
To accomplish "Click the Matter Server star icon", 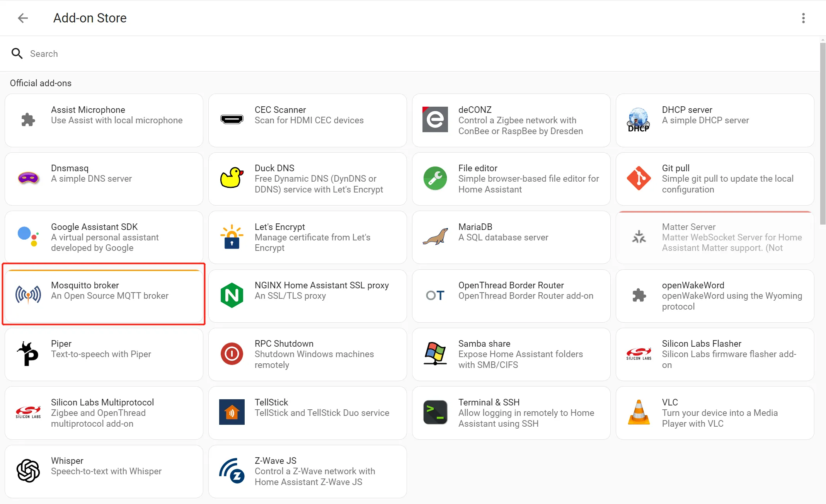I will (639, 237).
